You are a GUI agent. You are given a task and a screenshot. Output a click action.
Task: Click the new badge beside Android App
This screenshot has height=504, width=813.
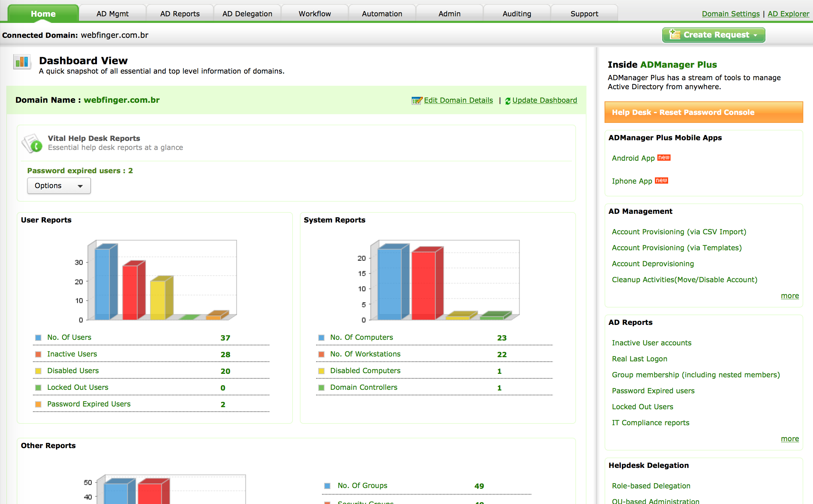pyautogui.click(x=664, y=158)
